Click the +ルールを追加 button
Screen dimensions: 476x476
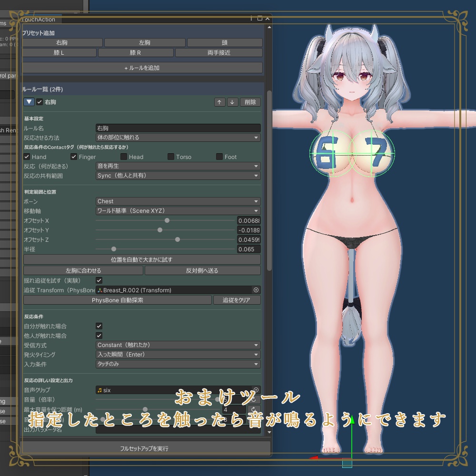pos(142,68)
